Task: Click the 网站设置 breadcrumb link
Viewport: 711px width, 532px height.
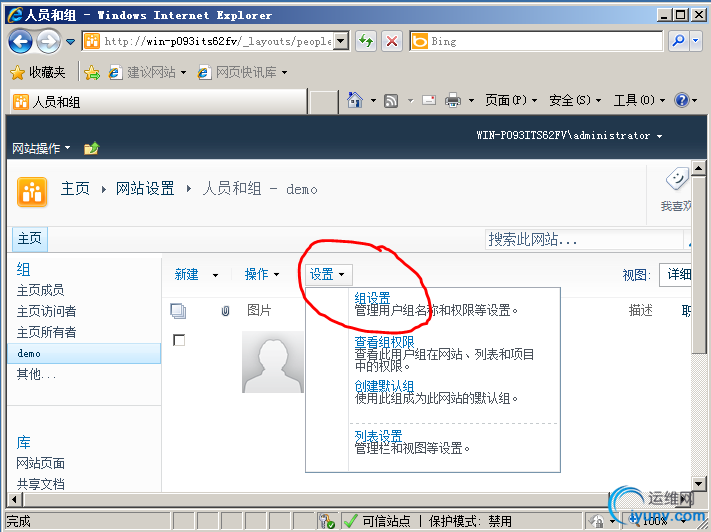Action: click(145, 189)
